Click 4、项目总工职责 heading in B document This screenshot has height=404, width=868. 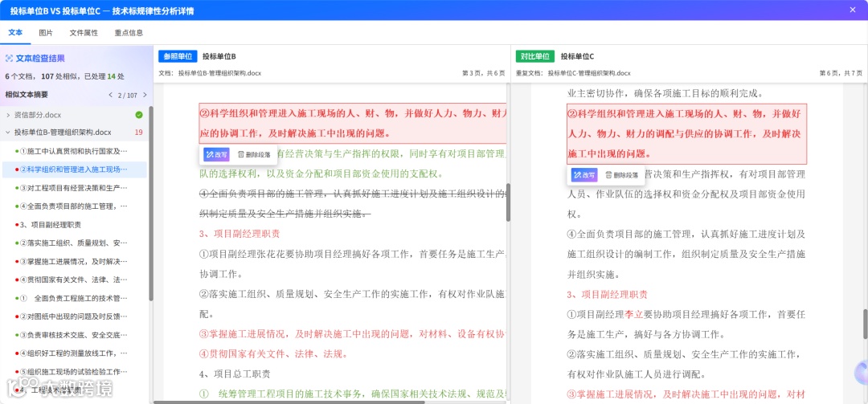(x=235, y=374)
